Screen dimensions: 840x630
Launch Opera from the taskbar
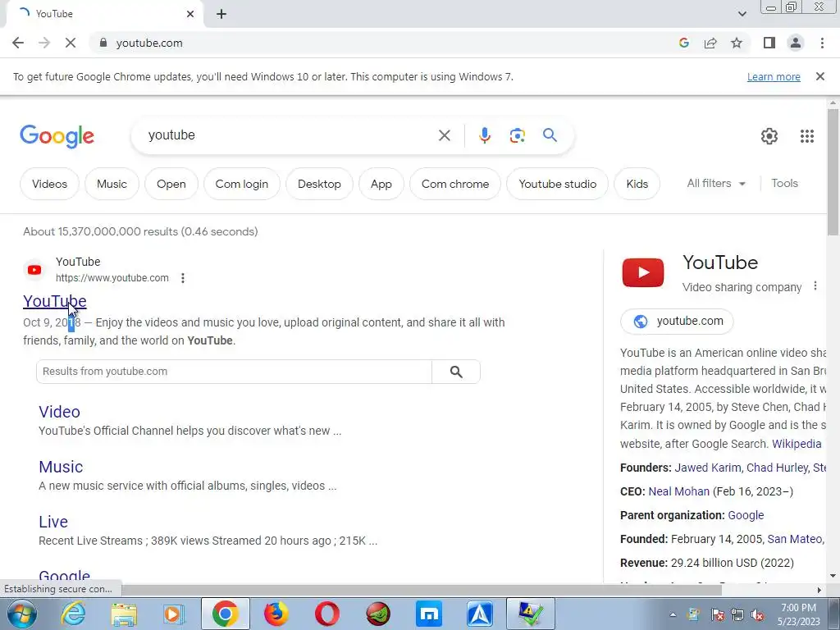pos(326,614)
